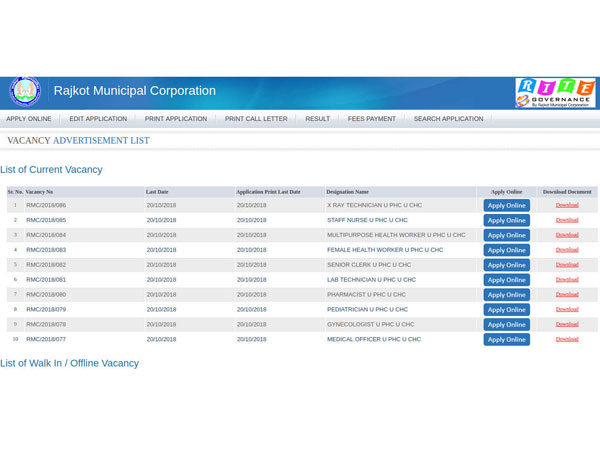This screenshot has height=450, width=600.
Task: Open the Fees Payment page
Action: click(x=372, y=119)
